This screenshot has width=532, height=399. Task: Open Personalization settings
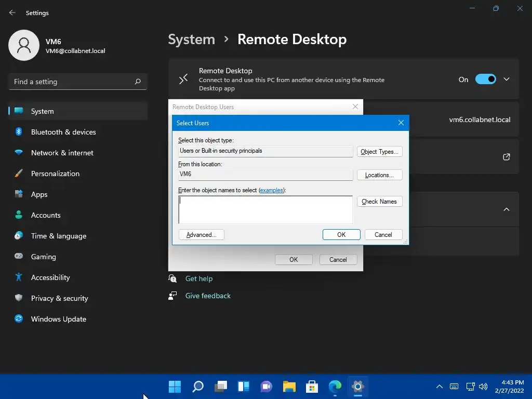point(78,174)
